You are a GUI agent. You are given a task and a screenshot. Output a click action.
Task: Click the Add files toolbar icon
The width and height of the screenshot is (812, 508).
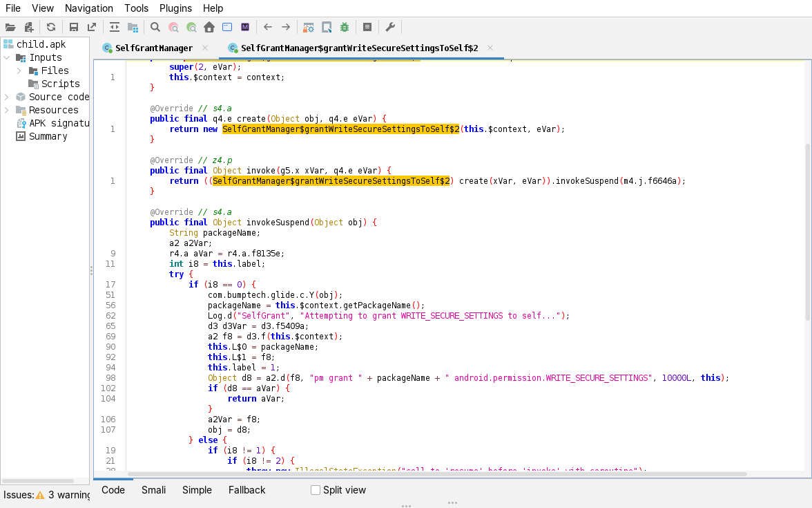(29, 28)
